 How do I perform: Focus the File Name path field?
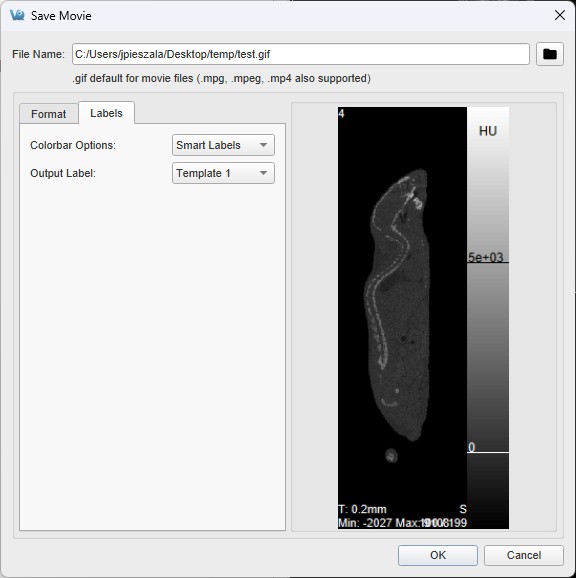(x=301, y=54)
